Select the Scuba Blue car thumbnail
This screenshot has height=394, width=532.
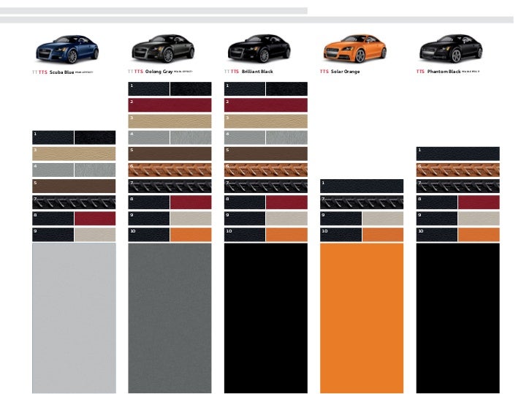point(67,49)
